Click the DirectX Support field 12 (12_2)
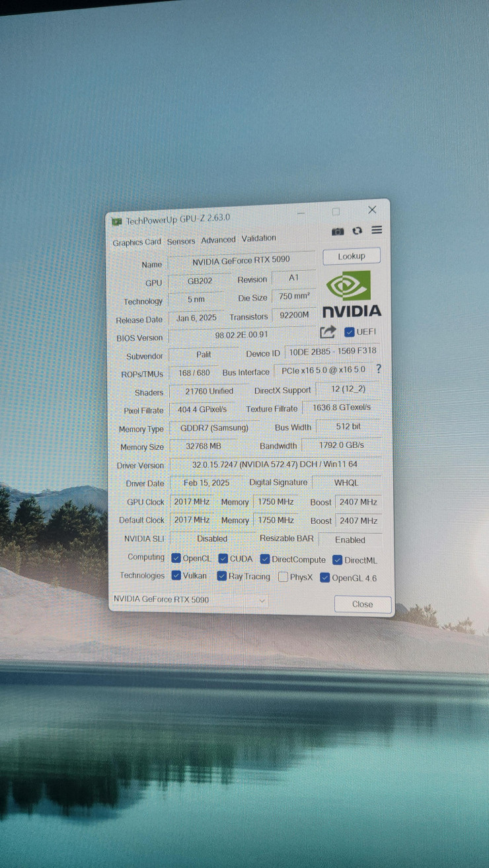The height and width of the screenshot is (868, 489). coord(349,389)
